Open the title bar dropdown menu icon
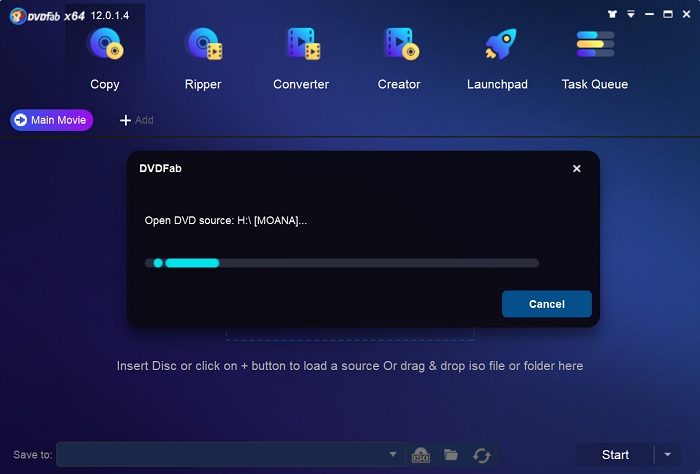Screen dimensions: 700x474 pyautogui.click(x=631, y=14)
